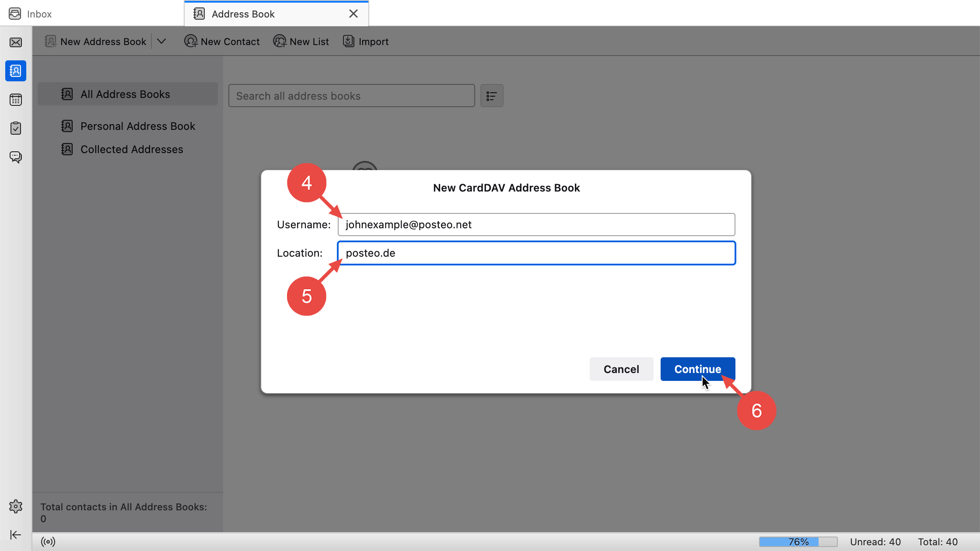Expand the New Address Book dropdown arrow
The height and width of the screenshot is (551, 980).
(161, 42)
